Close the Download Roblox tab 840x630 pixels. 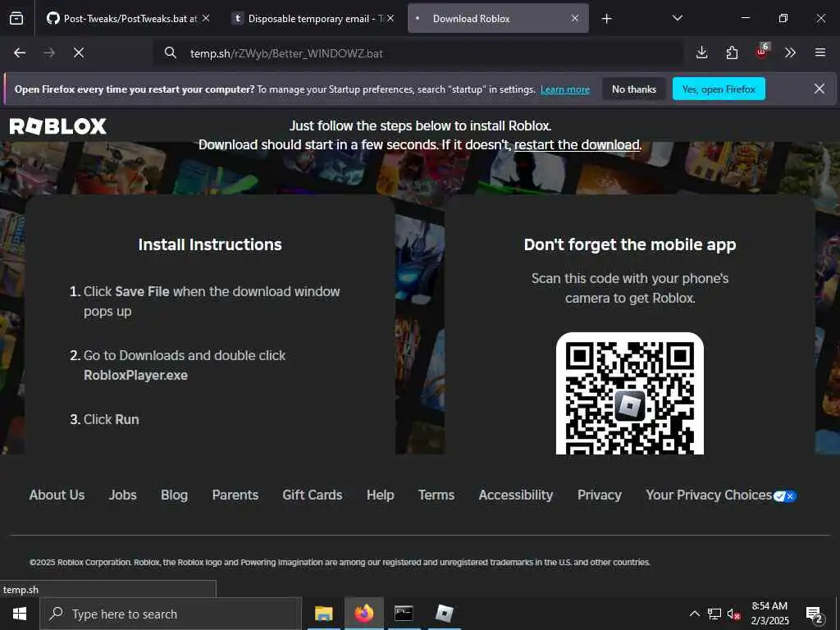coord(575,18)
